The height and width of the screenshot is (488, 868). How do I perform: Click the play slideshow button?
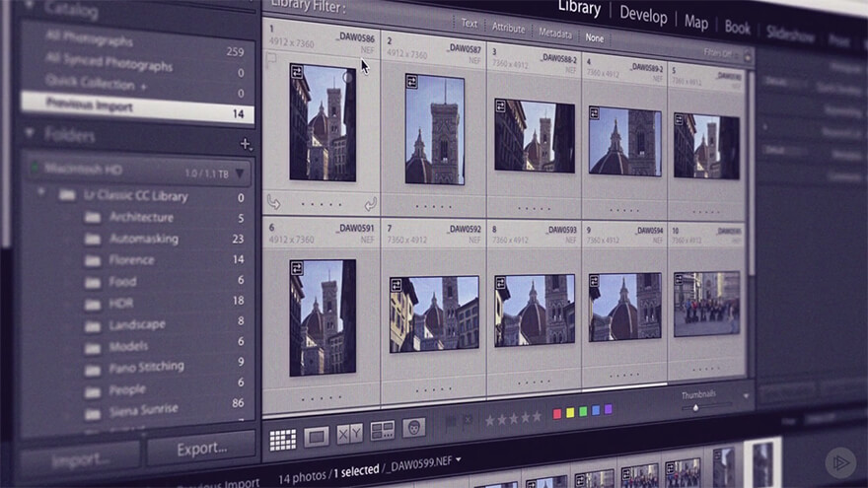(840, 462)
